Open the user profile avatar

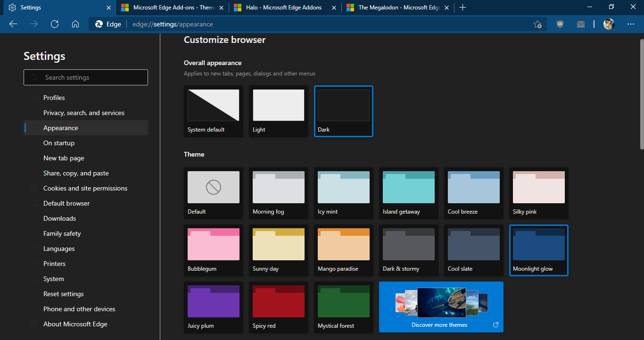point(609,24)
